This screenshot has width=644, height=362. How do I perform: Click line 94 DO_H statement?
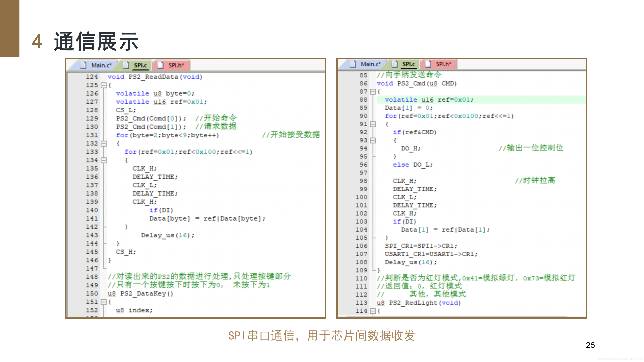[x=411, y=148]
